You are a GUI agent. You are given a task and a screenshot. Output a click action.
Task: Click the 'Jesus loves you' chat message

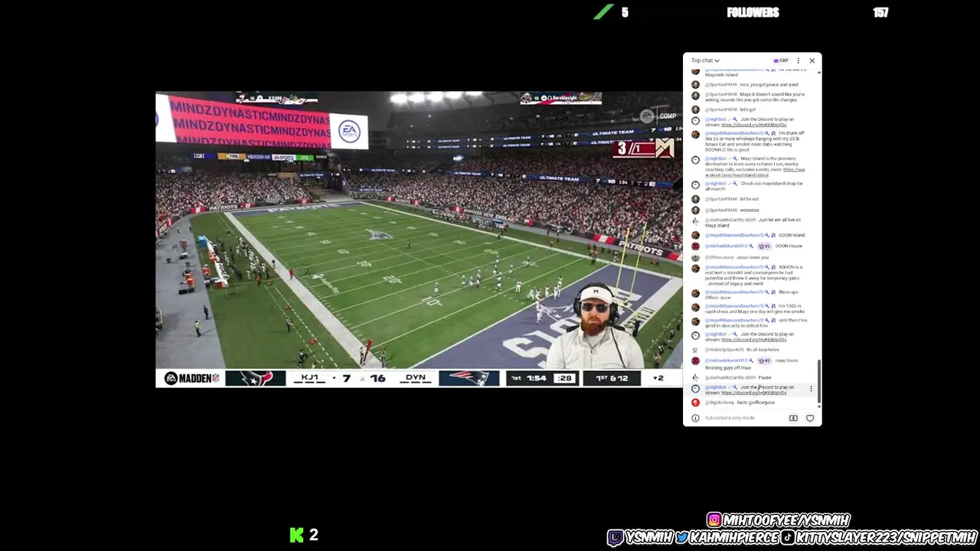point(753,257)
